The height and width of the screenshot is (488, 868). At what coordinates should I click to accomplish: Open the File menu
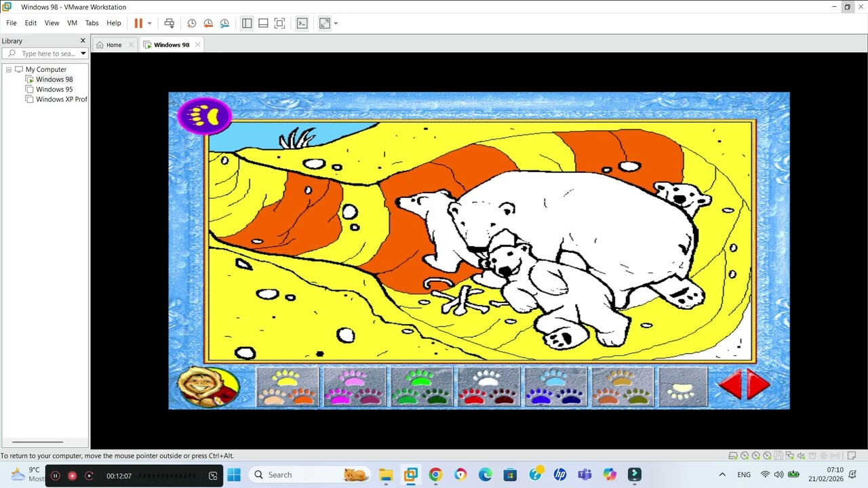click(x=12, y=23)
